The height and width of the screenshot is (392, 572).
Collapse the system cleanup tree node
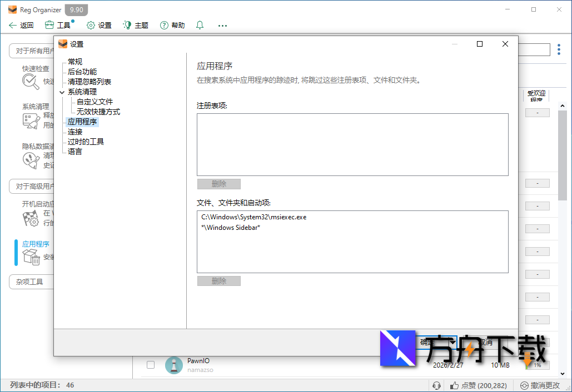[62, 92]
